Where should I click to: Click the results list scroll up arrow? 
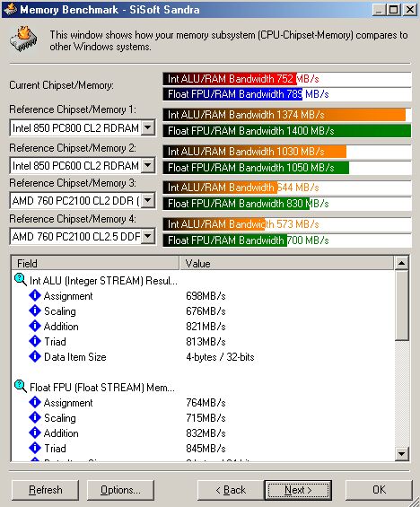pyautogui.click(x=401, y=263)
